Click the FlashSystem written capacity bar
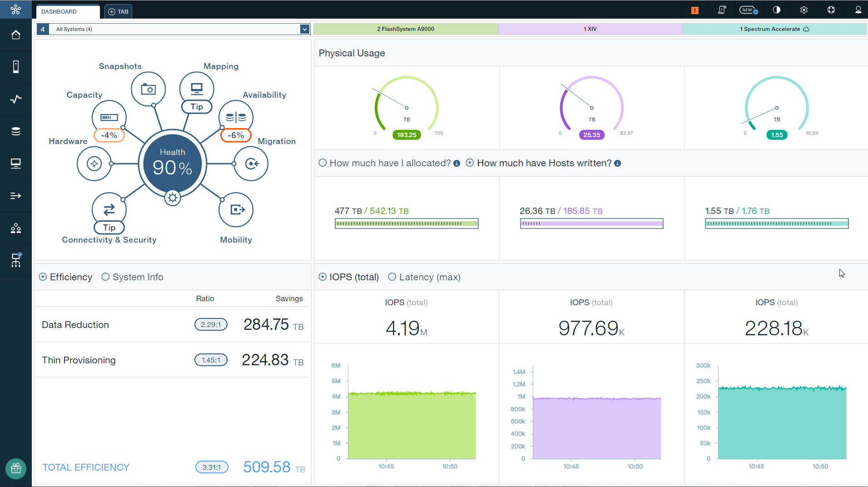Screen dimensions: 868x487 (x=407, y=224)
